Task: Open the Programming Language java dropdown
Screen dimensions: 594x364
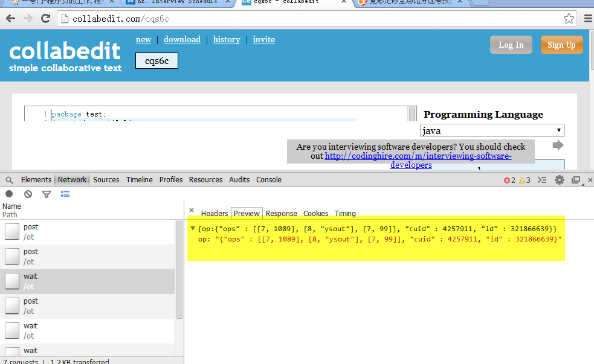Action: (x=492, y=130)
